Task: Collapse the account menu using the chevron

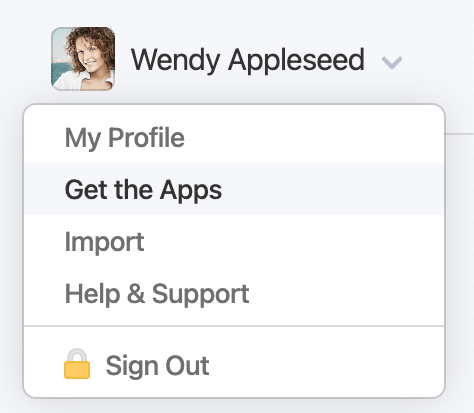Action: [392, 63]
